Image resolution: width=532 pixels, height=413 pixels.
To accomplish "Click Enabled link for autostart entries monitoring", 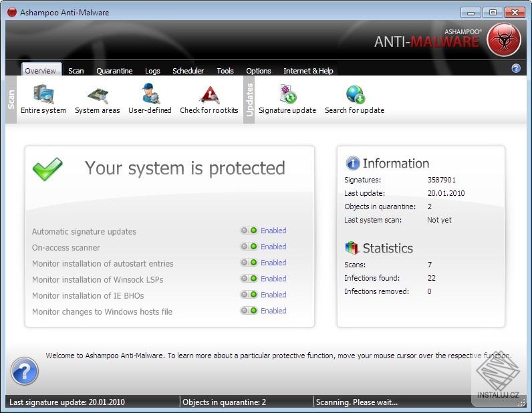I will click(x=273, y=263).
